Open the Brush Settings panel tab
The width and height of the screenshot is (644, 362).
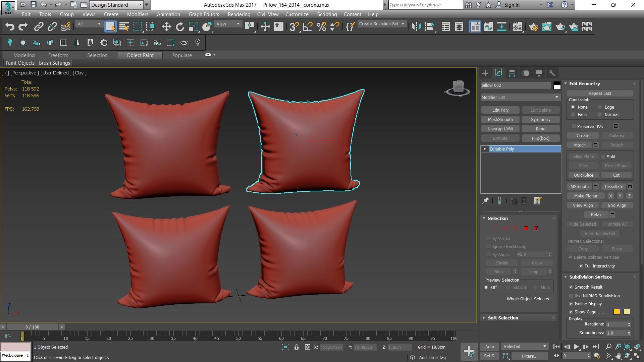(54, 63)
